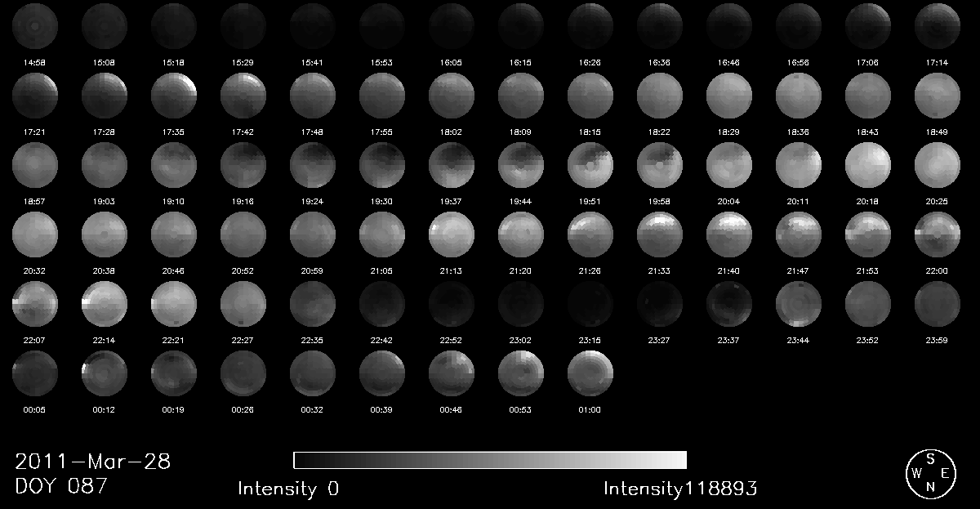The height and width of the screenshot is (509, 980).
Task: Click the 18:57 disk thumbnail
Action: 34,164
